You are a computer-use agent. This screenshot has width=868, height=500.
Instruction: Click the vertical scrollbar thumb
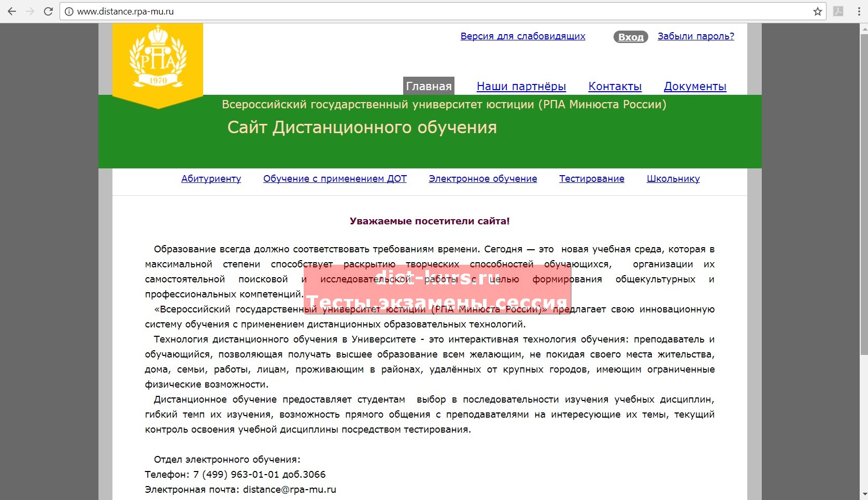864,194
